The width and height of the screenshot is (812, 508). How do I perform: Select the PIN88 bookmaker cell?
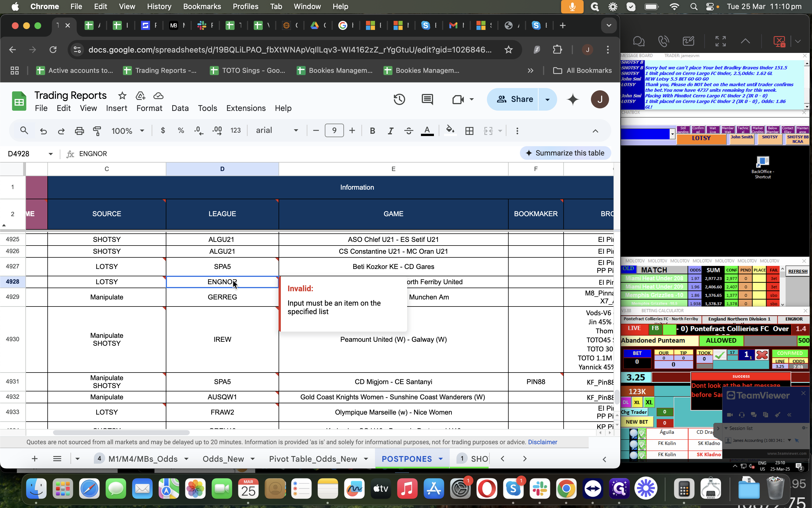coord(535,382)
